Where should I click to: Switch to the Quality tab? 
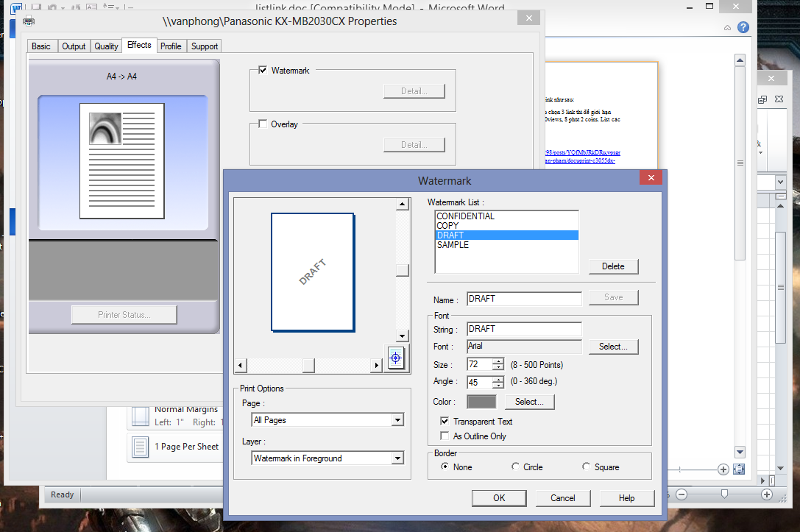[x=106, y=46]
